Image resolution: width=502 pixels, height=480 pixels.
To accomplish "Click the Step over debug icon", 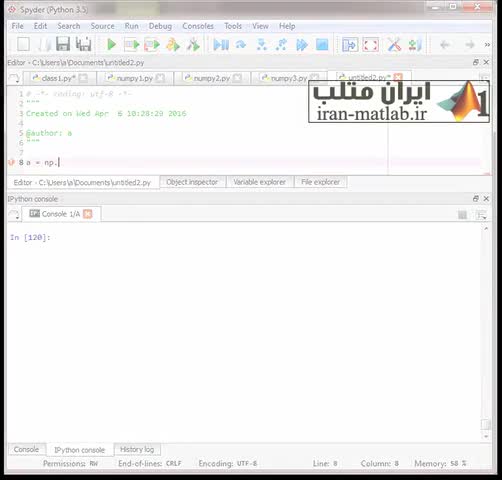I will (241, 44).
